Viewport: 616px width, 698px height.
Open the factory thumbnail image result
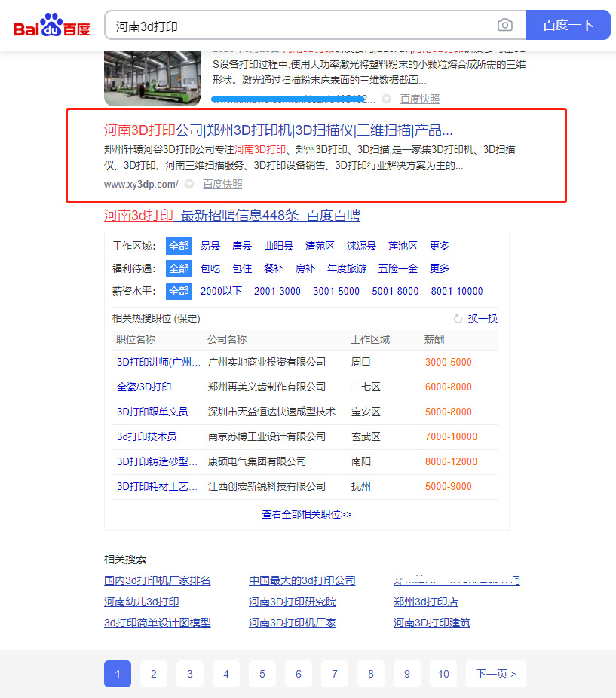[x=152, y=78]
